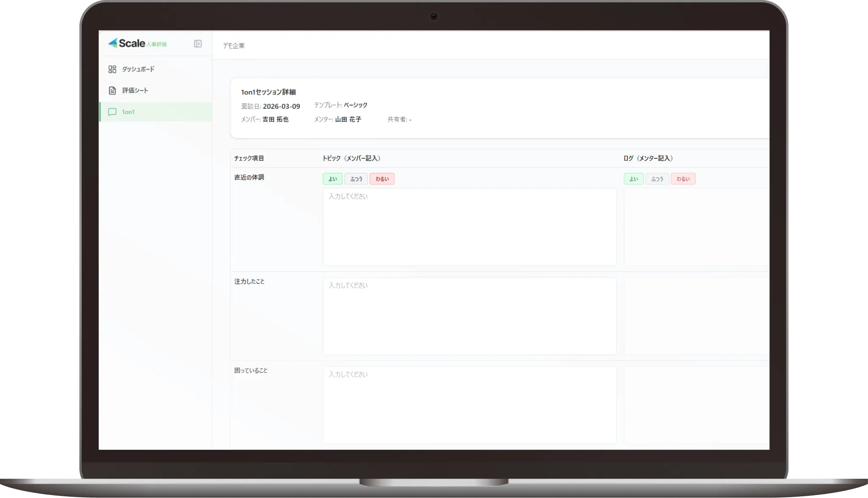Select ふつう in the topic column
Screen dimensions: 868x498
click(x=356, y=179)
